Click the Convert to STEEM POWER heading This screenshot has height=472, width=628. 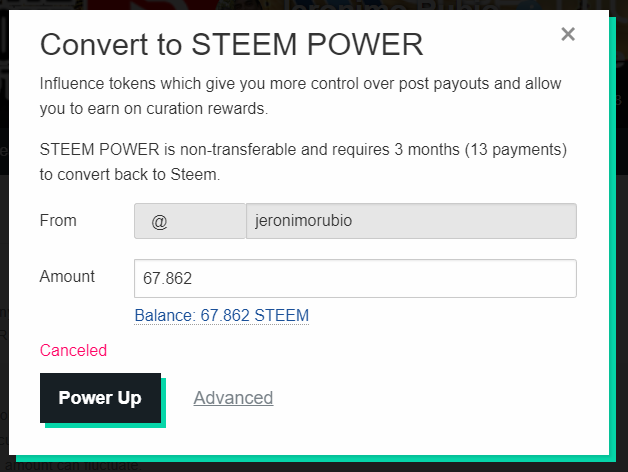231,44
